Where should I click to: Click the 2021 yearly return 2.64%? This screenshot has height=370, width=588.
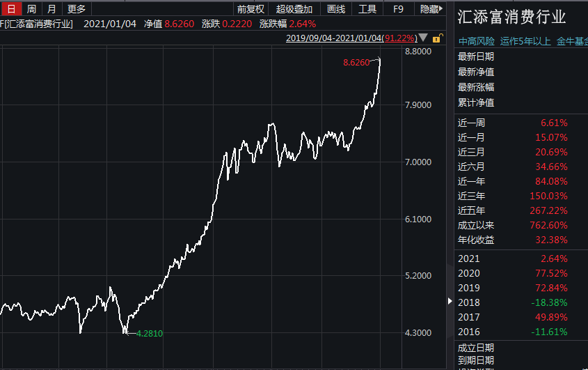tap(554, 259)
